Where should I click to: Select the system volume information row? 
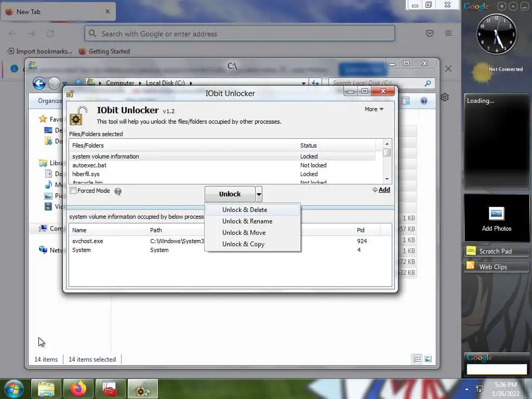[223, 156]
